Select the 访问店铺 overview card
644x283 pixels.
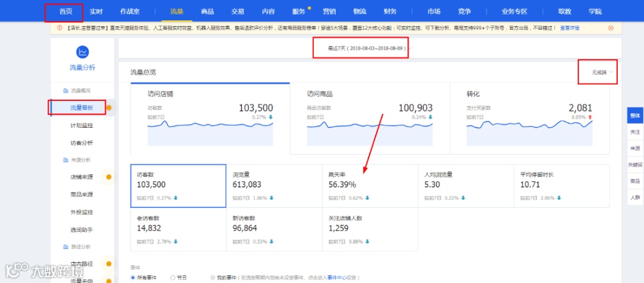[x=210, y=118]
